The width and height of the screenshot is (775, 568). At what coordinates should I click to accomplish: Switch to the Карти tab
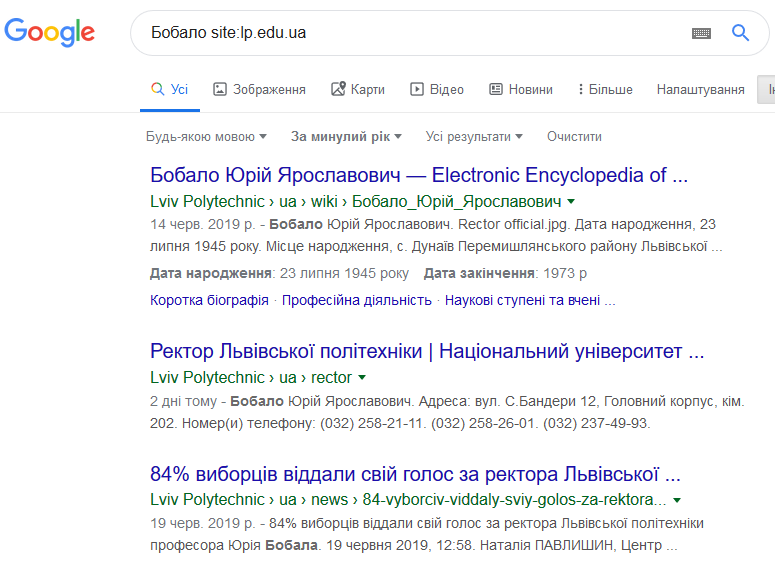358,89
